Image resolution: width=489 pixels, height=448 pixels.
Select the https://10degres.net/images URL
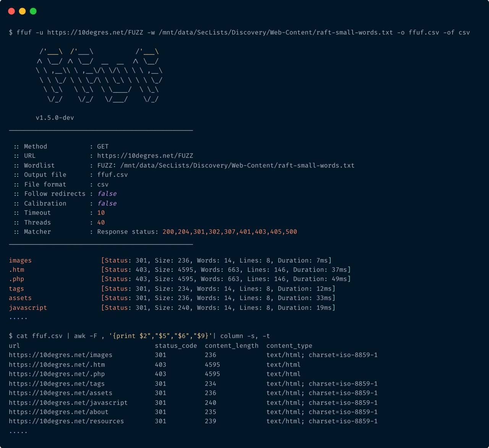tap(61, 355)
